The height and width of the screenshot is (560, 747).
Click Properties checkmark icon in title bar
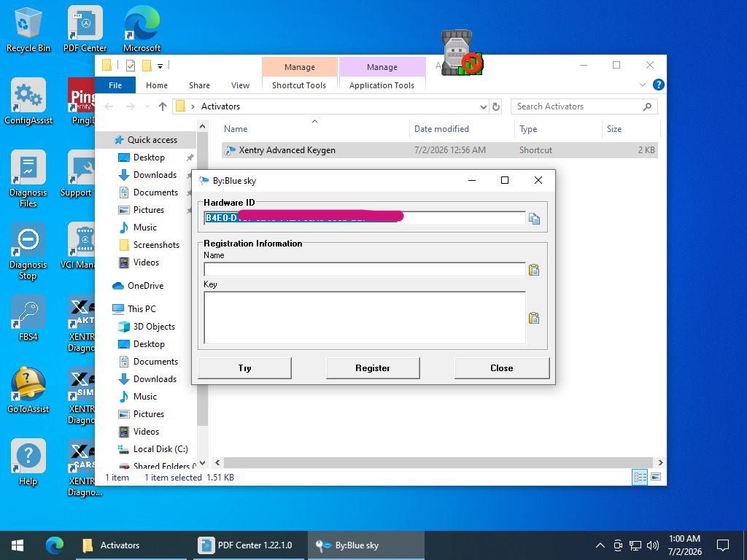131,65
